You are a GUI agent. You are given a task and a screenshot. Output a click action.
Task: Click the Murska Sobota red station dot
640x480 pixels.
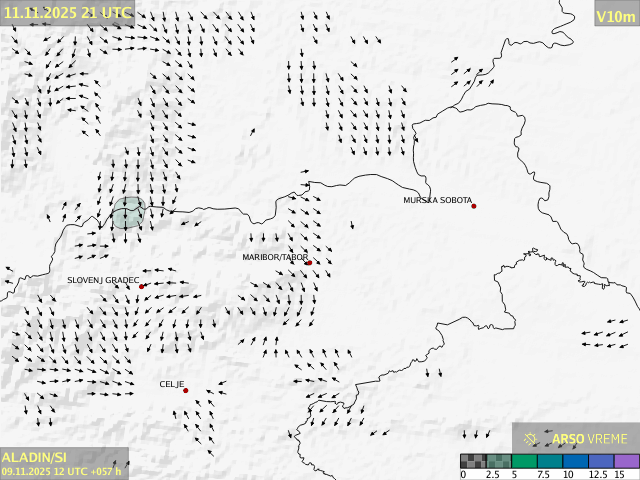coord(474,206)
